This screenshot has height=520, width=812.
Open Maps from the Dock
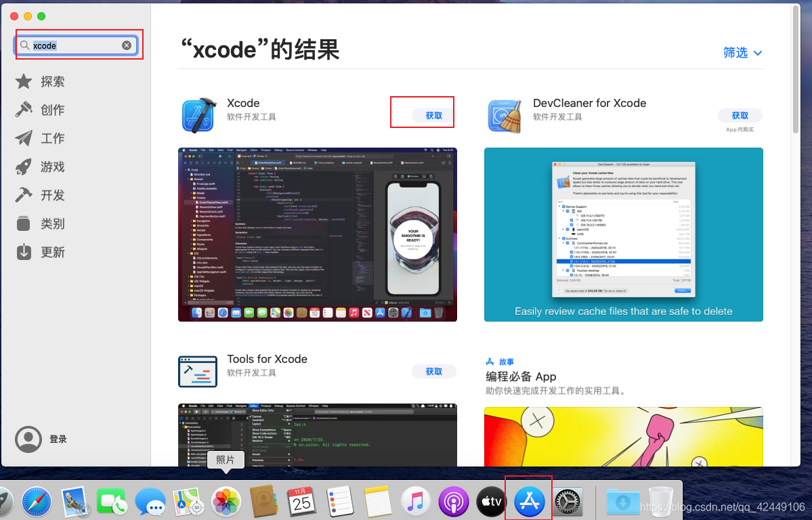tap(188, 502)
